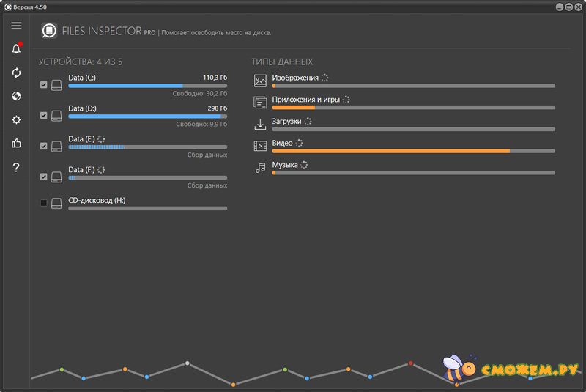Uncheck the Data (D:) drive checkbox

click(x=44, y=116)
